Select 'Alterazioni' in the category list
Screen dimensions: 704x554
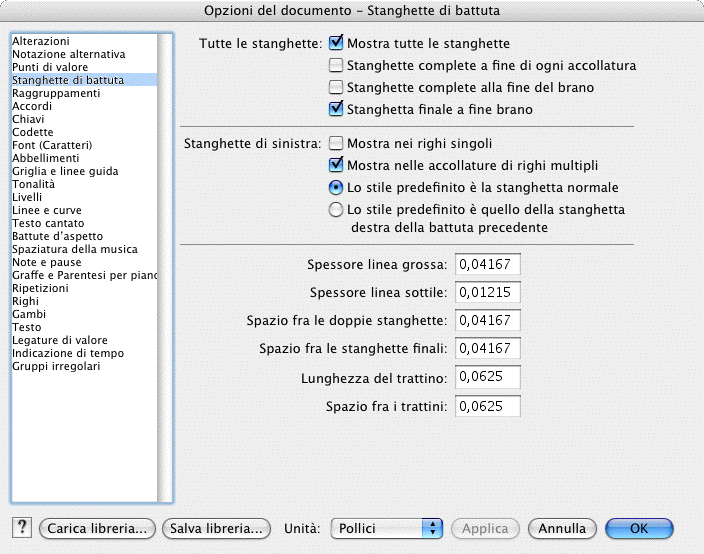[x=41, y=41]
